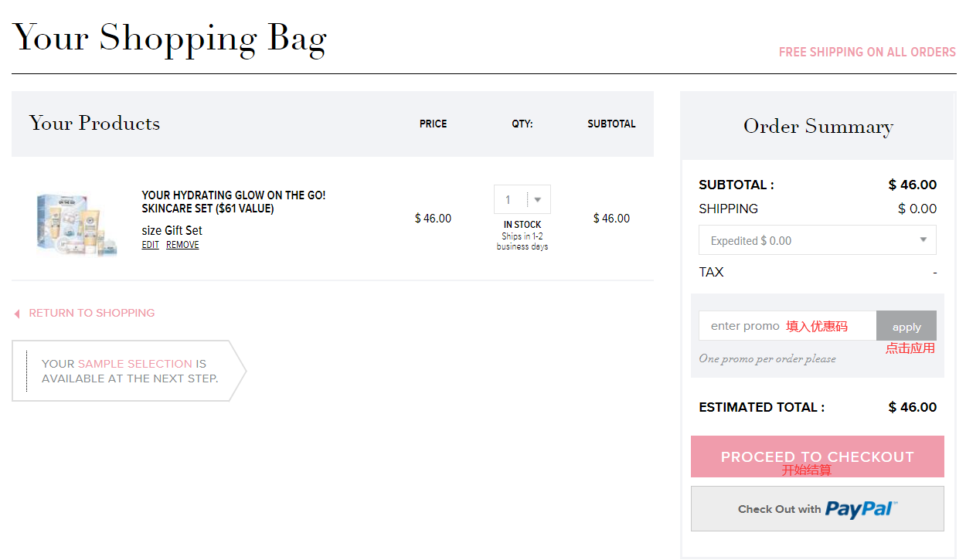Click the product title Hydrating Glow set
Image resolution: width=966 pixels, height=560 pixels.
coord(233,202)
